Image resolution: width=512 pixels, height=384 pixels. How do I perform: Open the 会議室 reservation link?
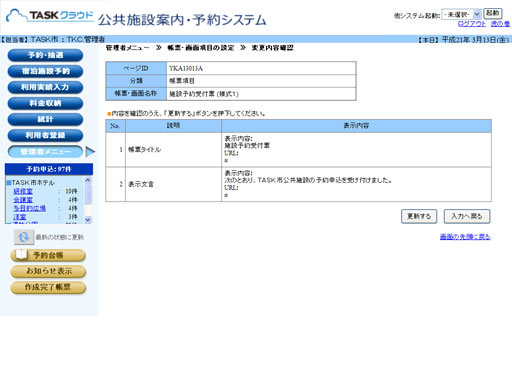click(x=23, y=200)
